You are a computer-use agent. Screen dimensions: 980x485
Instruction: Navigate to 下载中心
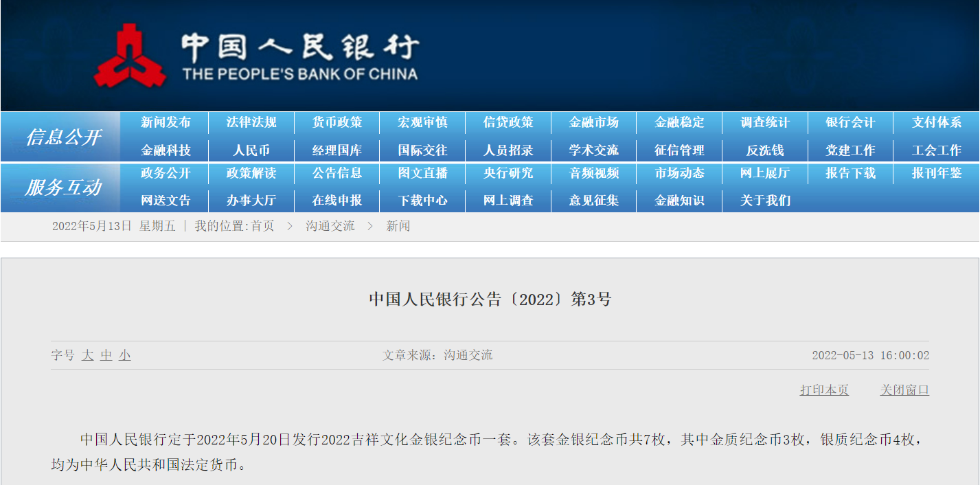coord(422,201)
